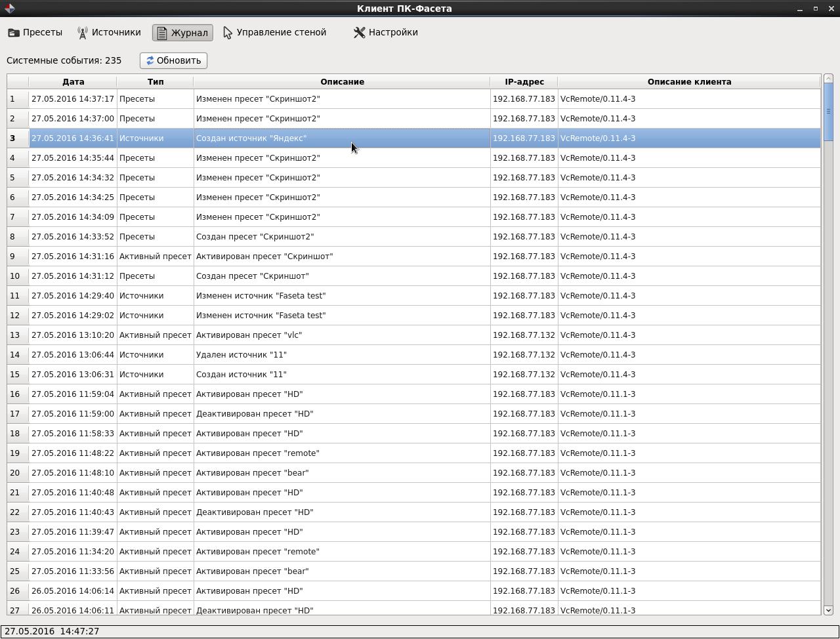Sort by the Тип column header
The height and width of the screenshot is (639, 840).
coord(156,82)
